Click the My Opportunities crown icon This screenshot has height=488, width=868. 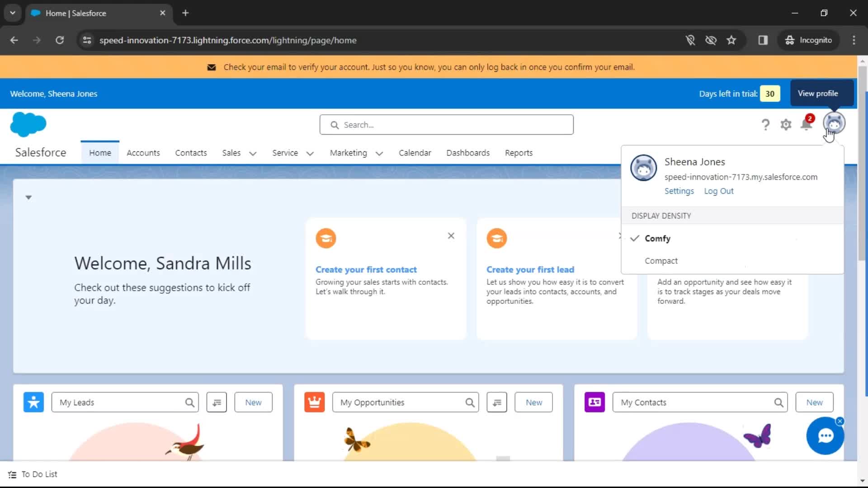pyautogui.click(x=314, y=402)
